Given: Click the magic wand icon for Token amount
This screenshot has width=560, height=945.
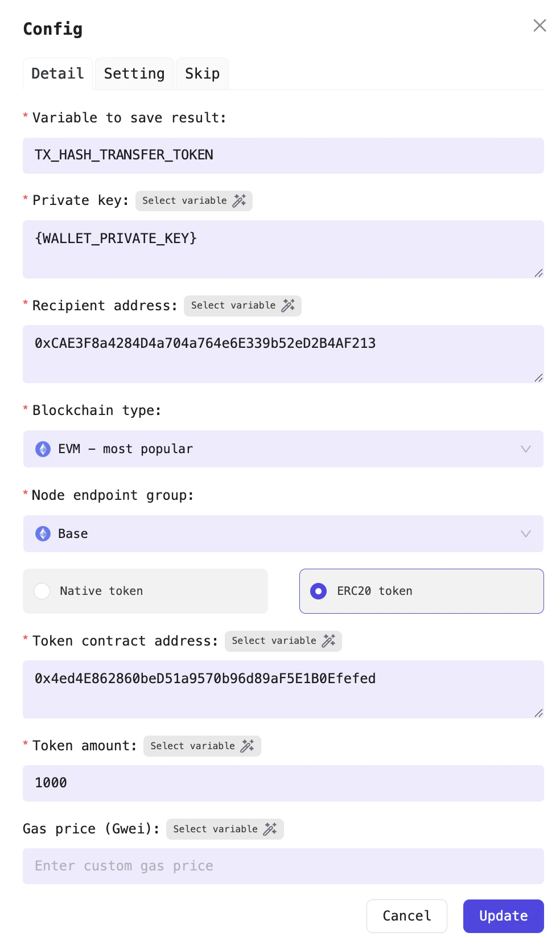Looking at the screenshot, I should click(x=248, y=746).
